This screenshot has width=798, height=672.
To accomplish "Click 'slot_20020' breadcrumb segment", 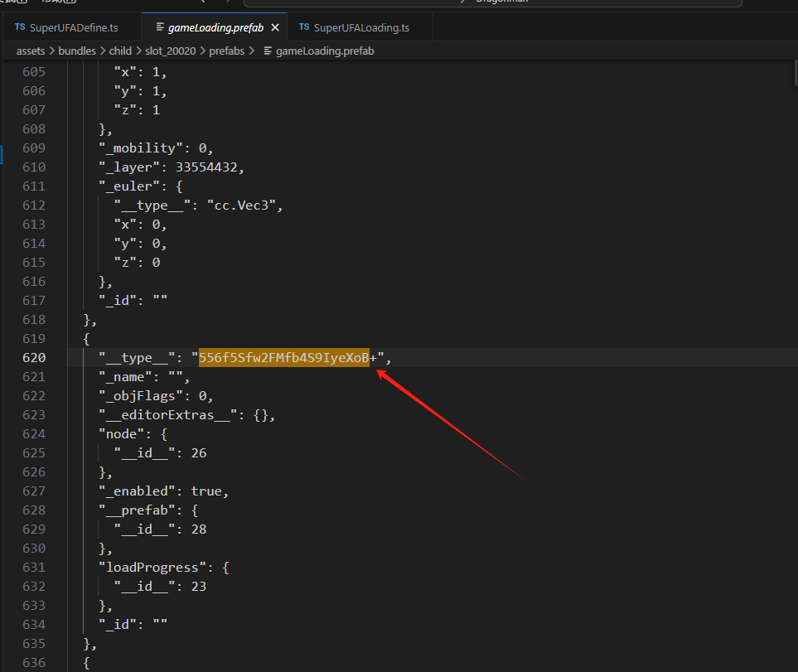I will click(x=170, y=51).
